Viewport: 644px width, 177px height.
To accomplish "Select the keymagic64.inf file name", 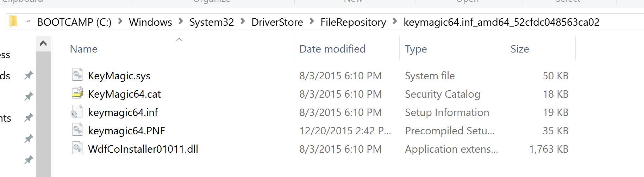I will click(123, 112).
